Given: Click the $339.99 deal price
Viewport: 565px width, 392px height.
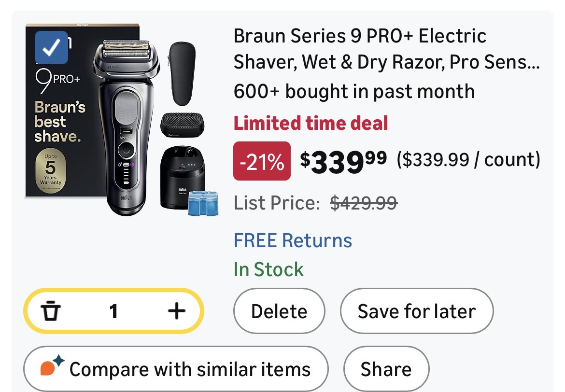Looking at the screenshot, I should point(343,161).
